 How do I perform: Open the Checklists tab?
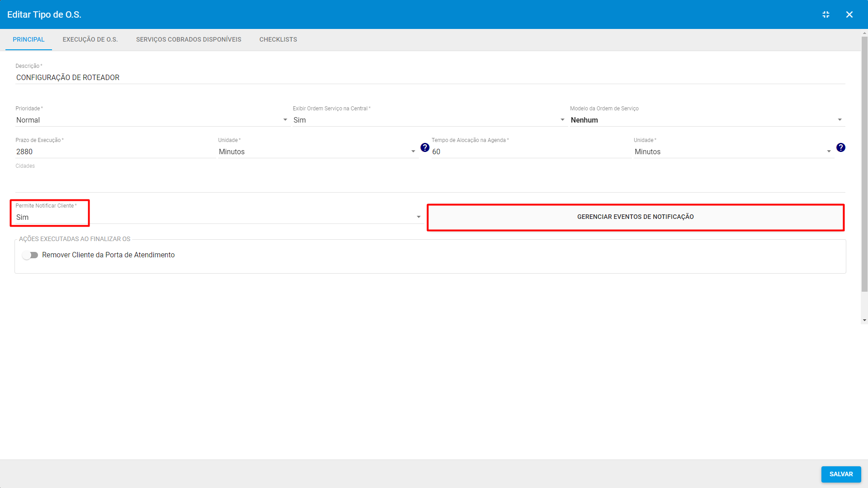[278, 39]
